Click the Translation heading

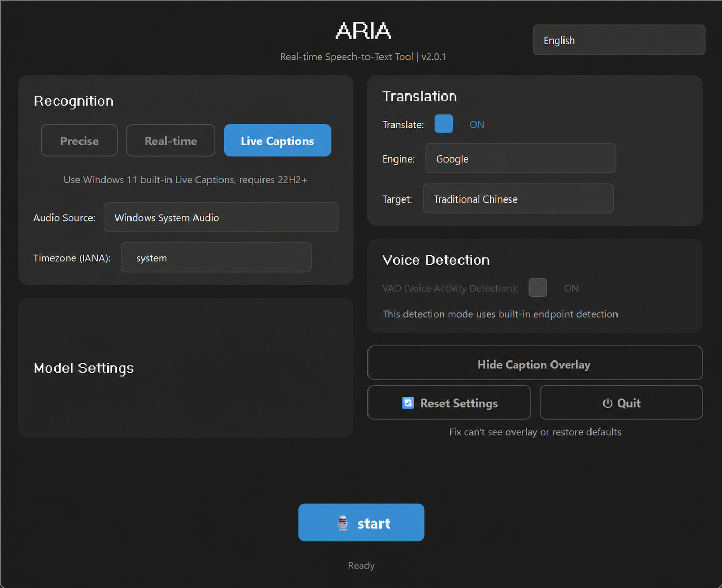click(419, 96)
